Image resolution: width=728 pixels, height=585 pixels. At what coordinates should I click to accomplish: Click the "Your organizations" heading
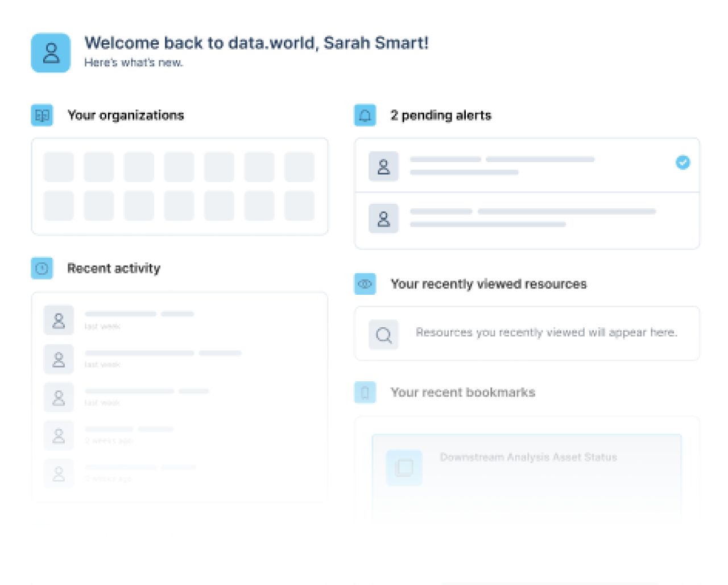click(x=126, y=115)
